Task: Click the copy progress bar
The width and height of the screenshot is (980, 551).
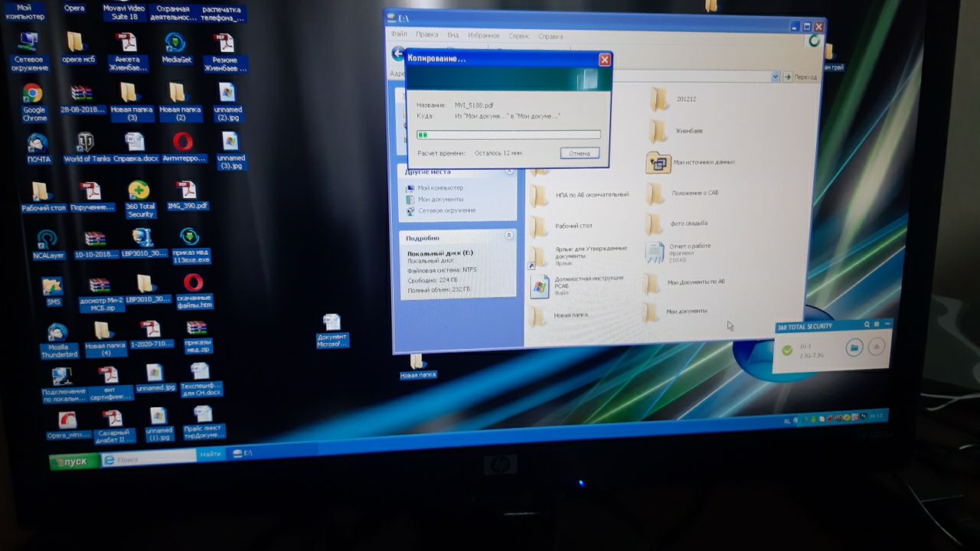Action: 508,135
